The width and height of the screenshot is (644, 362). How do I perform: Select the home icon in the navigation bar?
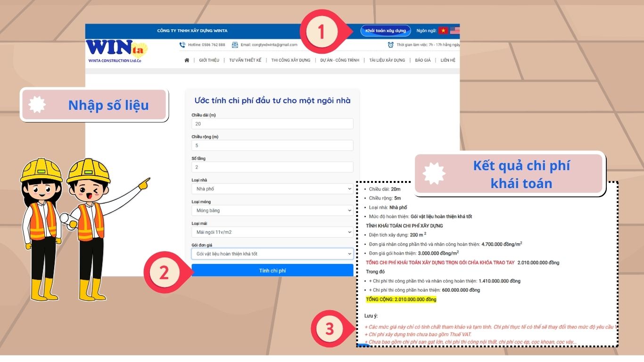pos(187,60)
